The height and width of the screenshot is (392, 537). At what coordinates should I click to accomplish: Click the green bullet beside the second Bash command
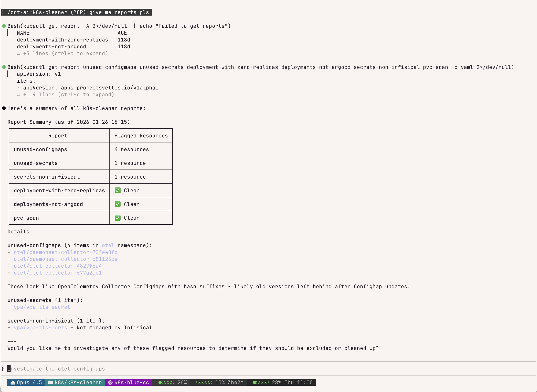coord(4,67)
